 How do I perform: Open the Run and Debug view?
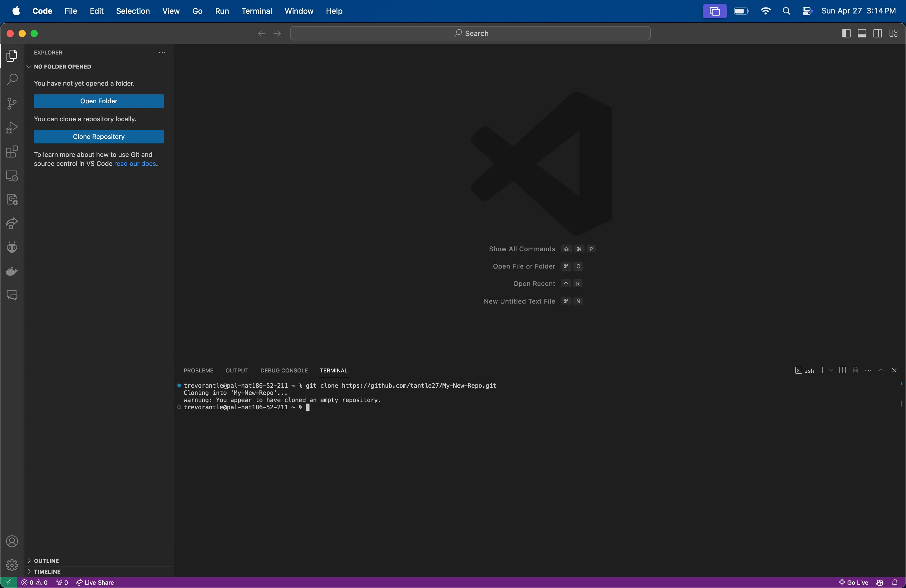pos(12,128)
